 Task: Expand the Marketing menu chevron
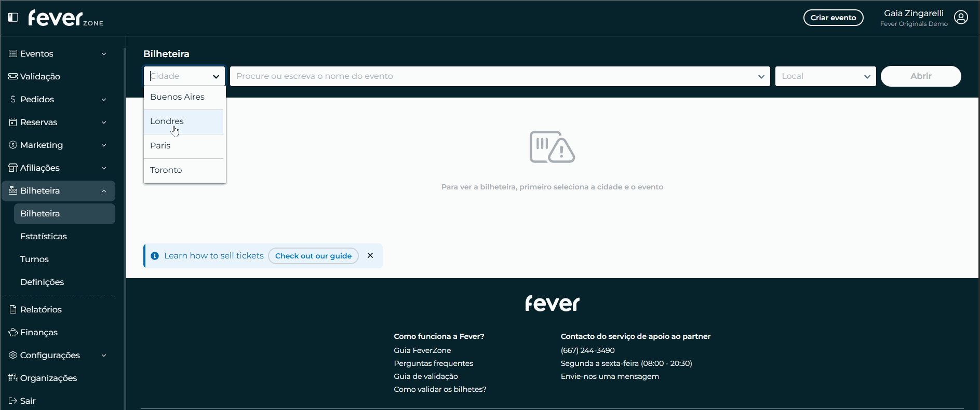104,145
